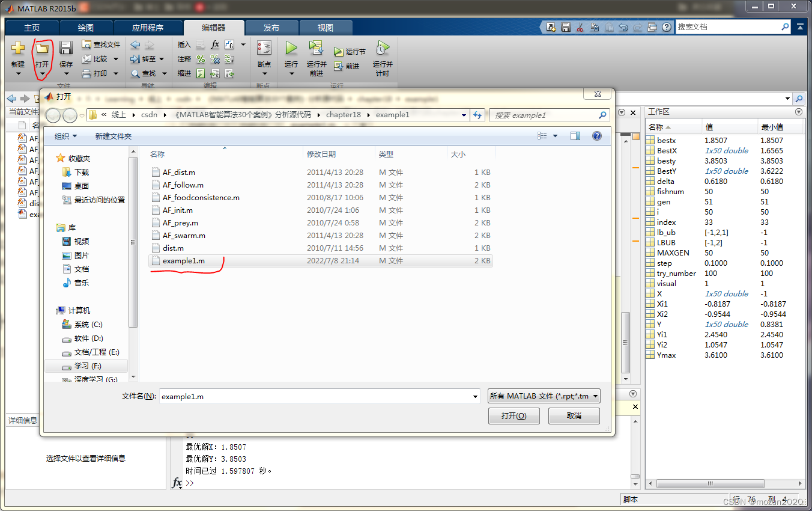The width and height of the screenshot is (812, 511).
Task: Click the save icon in quick access toolbar
Action: pos(566,27)
